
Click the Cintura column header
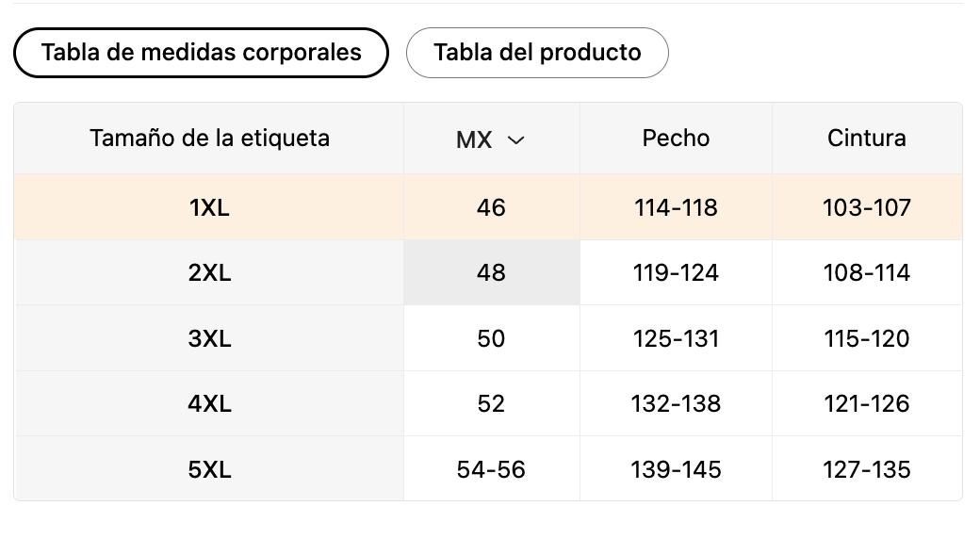(867, 139)
